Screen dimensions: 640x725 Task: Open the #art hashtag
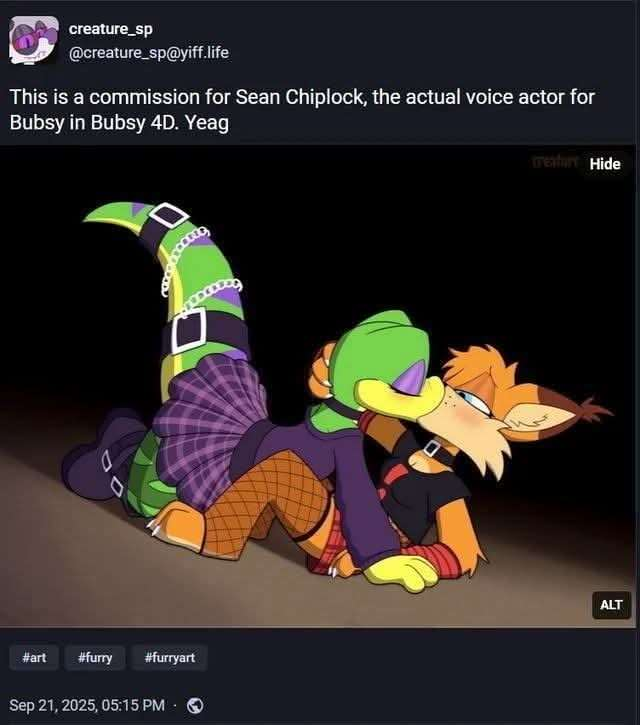pyautogui.click(x=34, y=657)
